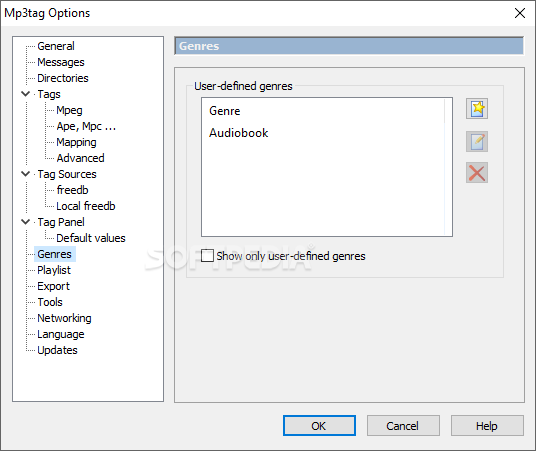Click the Cancel button
536x451 pixels.
tap(403, 426)
